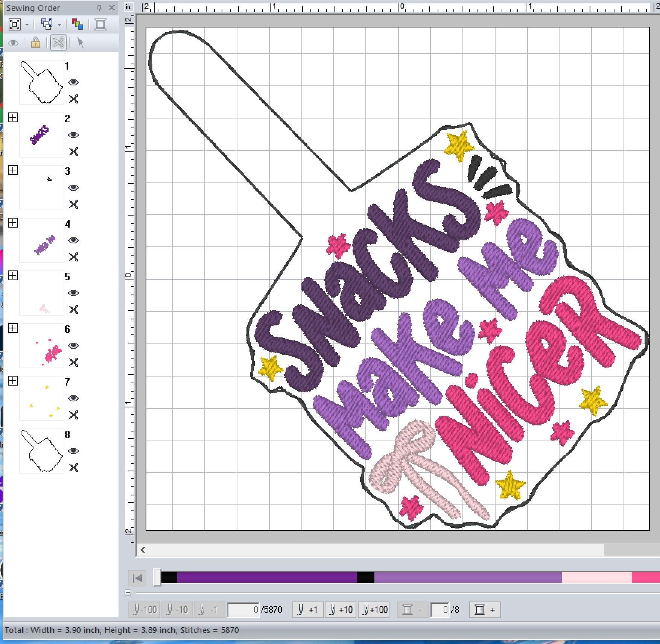
Task: Hide sewing order item 6 with its eye icon
Action: point(73,346)
